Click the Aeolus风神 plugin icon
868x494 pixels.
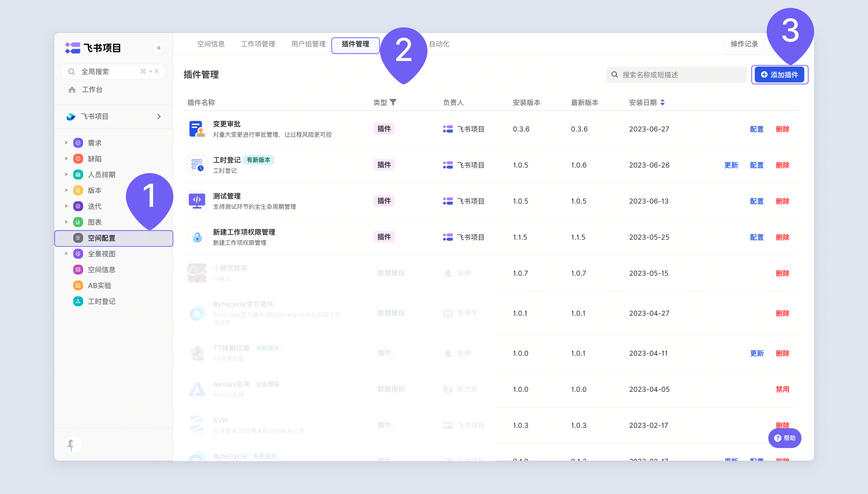(197, 389)
